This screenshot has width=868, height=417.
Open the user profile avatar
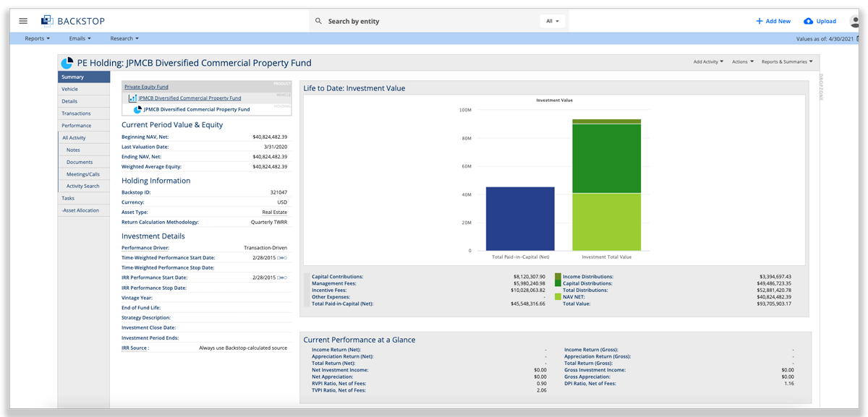[x=854, y=21]
